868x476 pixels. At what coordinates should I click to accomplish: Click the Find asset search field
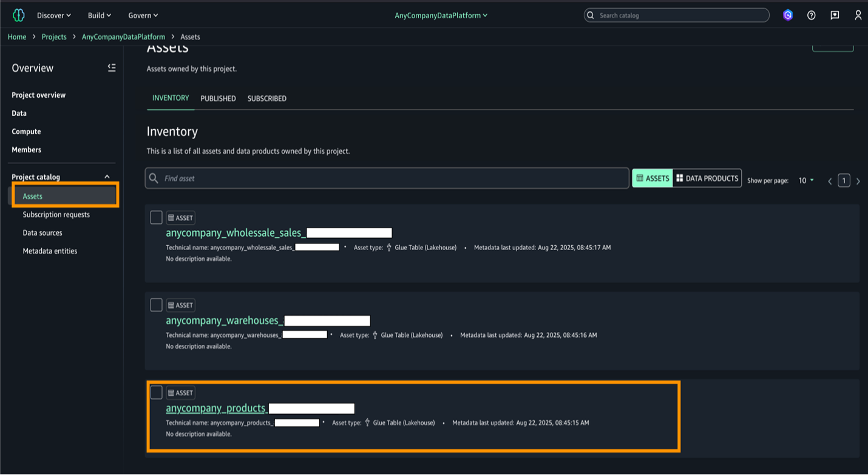coord(387,178)
